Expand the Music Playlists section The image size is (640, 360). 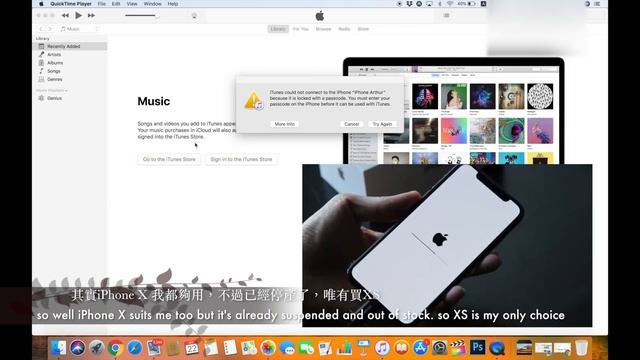click(x=51, y=90)
